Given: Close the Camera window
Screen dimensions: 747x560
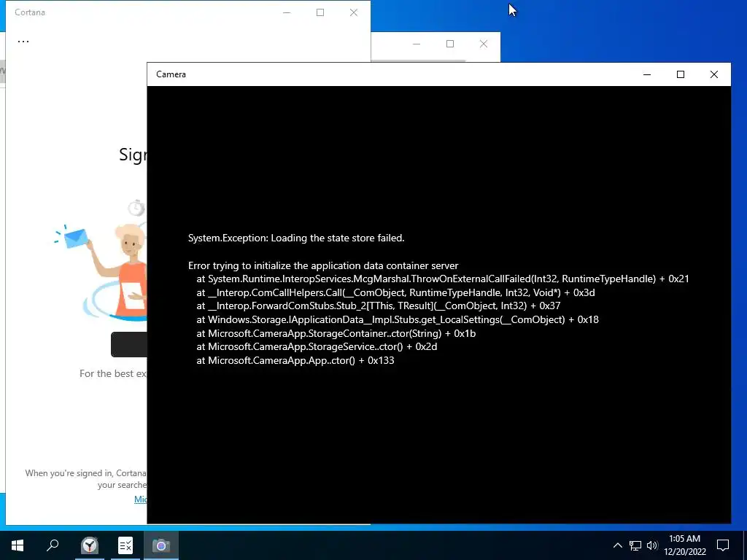Looking at the screenshot, I should 713,74.
